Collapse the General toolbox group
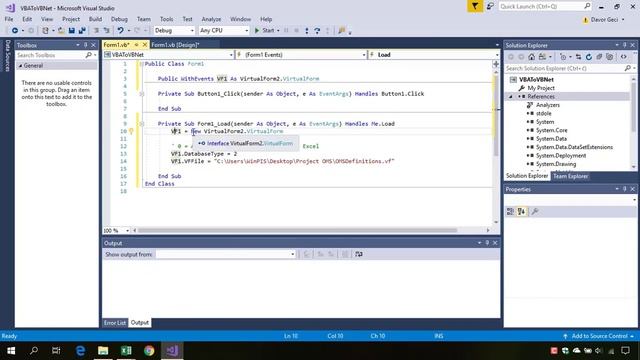This screenshot has width=640, height=360. click(x=20, y=66)
